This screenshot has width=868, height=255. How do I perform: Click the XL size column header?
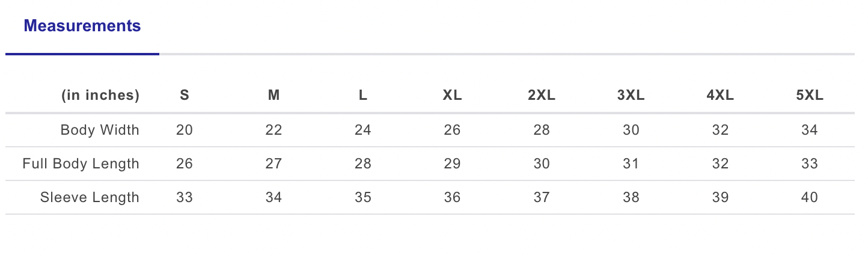click(x=452, y=95)
